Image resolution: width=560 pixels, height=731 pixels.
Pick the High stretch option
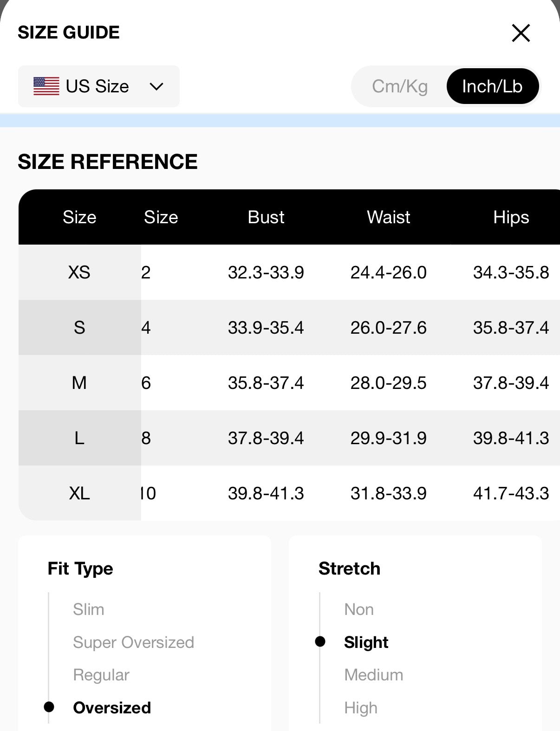pyautogui.click(x=361, y=708)
